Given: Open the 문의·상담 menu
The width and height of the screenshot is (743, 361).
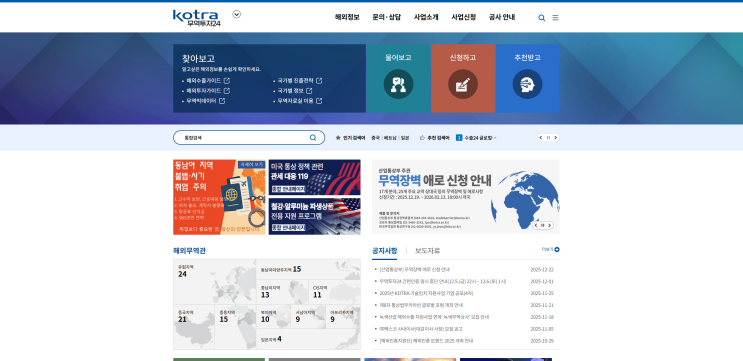Looking at the screenshot, I should click(x=387, y=18).
